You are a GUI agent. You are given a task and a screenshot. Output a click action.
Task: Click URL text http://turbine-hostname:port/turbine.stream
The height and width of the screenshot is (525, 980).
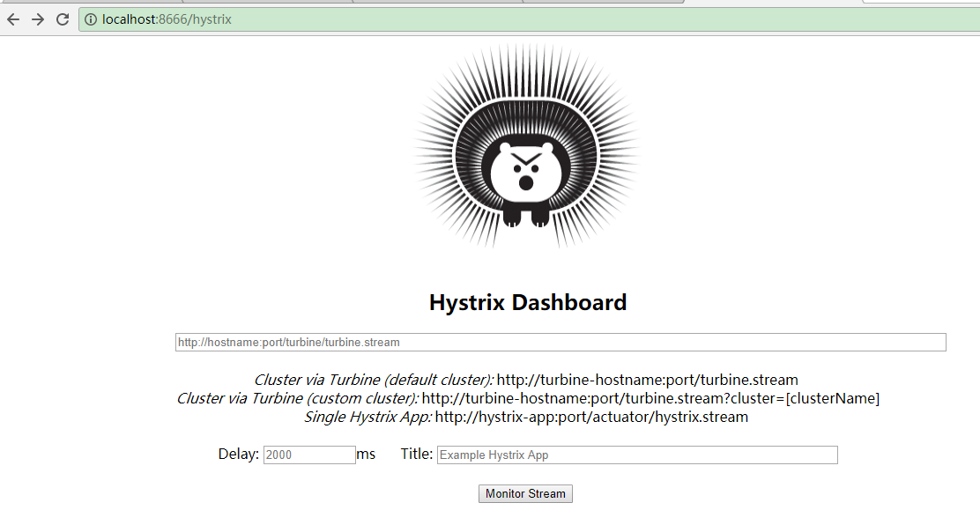(648, 380)
